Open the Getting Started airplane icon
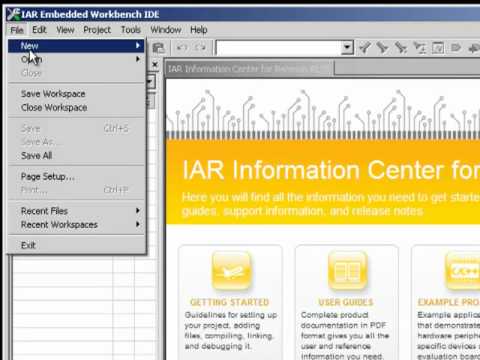This screenshot has height=360, width=480. coord(231,271)
